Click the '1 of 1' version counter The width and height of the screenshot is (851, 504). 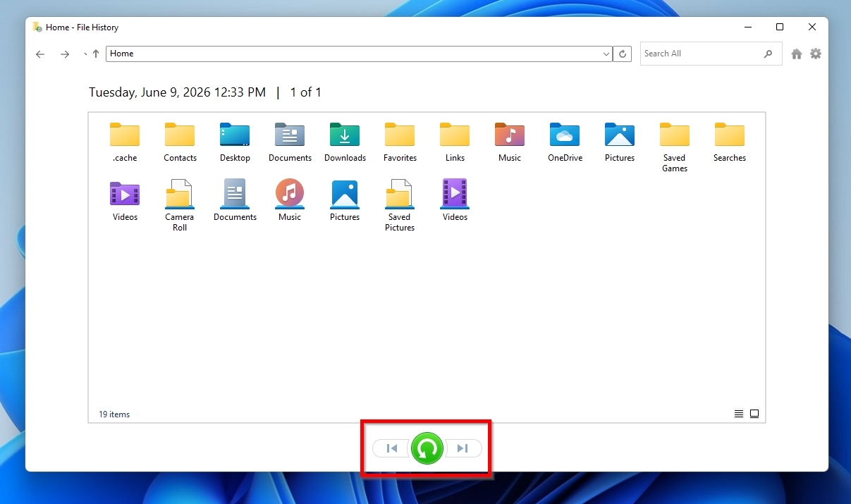click(x=306, y=92)
